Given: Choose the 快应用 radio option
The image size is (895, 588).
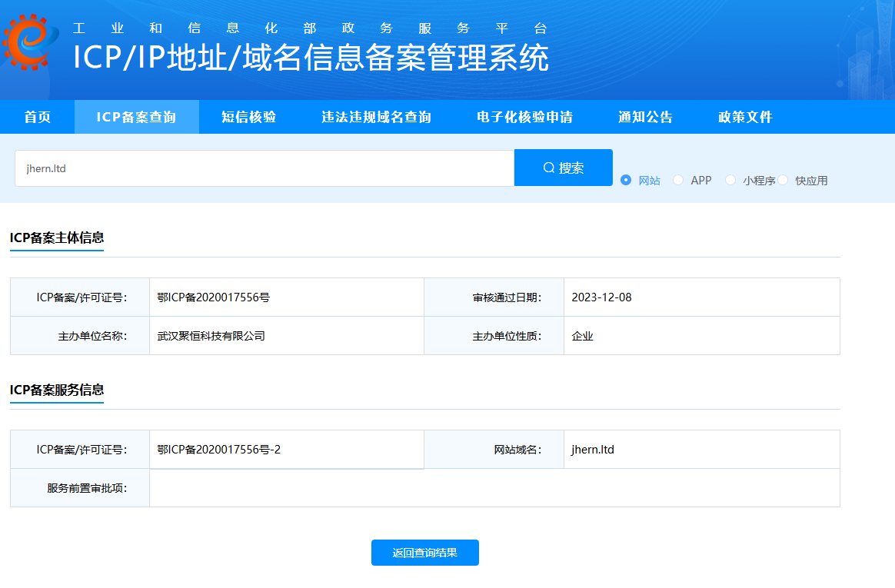Looking at the screenshot, I should point(783,180).
